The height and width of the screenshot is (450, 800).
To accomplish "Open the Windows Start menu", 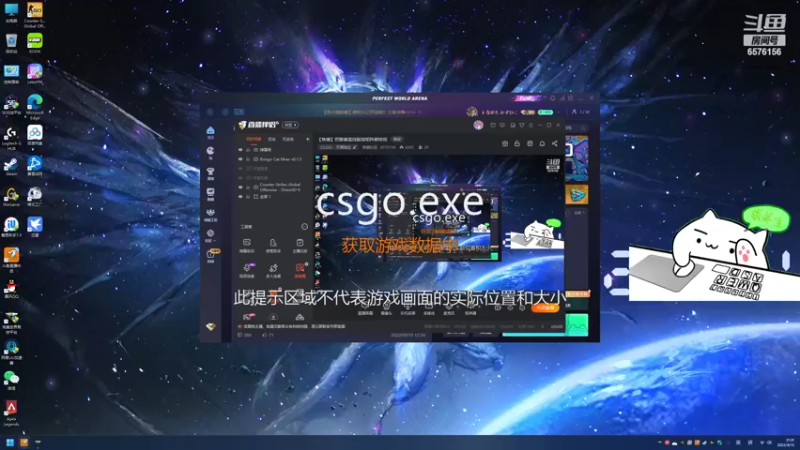I will (10, 442).
